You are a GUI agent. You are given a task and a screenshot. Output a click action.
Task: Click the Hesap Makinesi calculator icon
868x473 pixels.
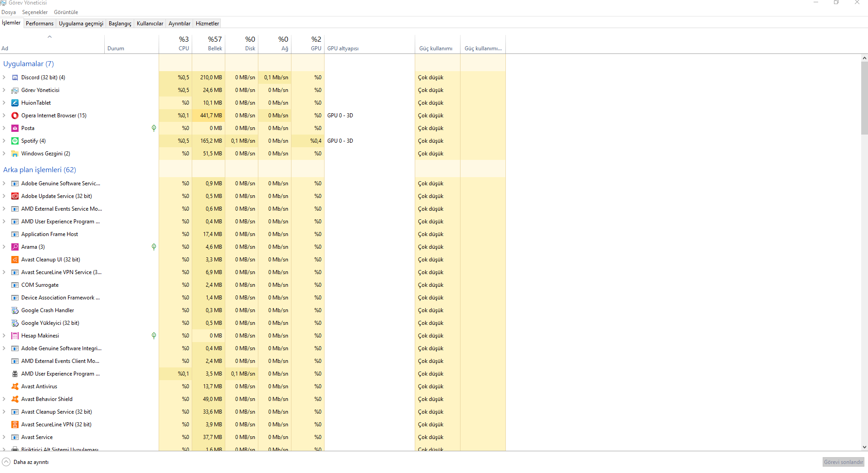[15, 336]
